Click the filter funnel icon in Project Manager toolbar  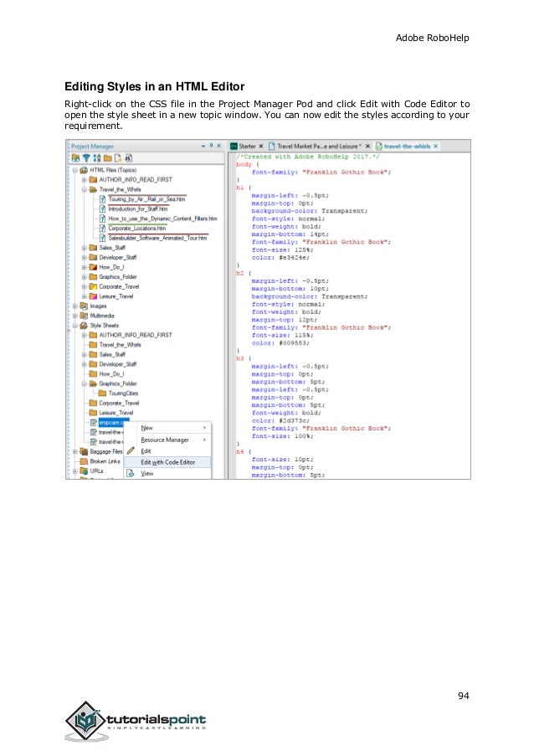pos(85,158)
